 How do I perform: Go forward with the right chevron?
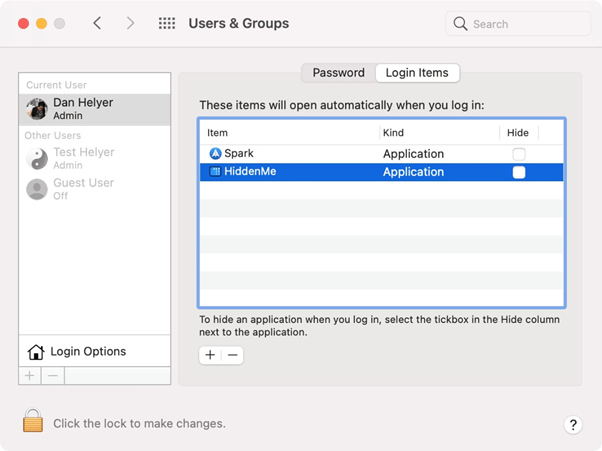tap(131, 23)
